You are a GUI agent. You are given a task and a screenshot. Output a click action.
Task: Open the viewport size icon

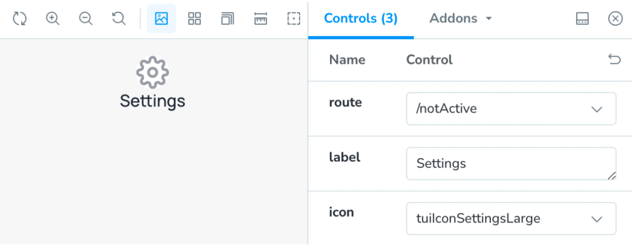[x=227, y=19]
